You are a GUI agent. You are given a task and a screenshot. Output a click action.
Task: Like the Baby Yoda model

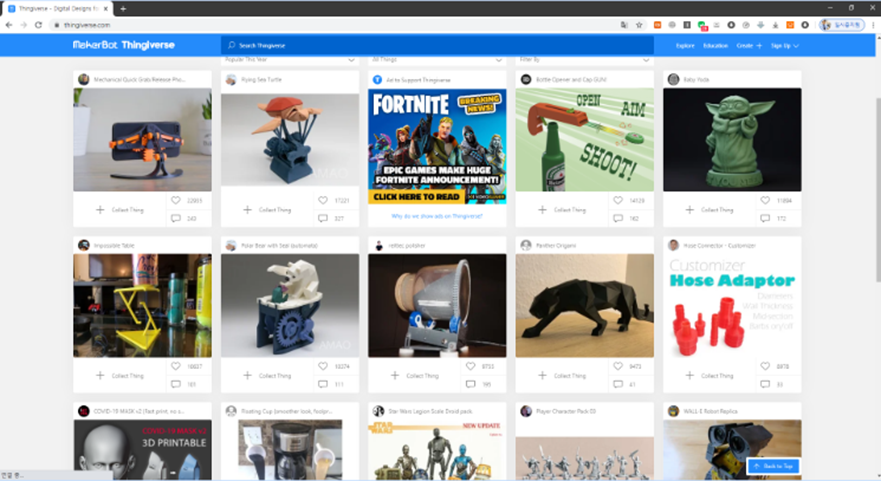(765, 200)
